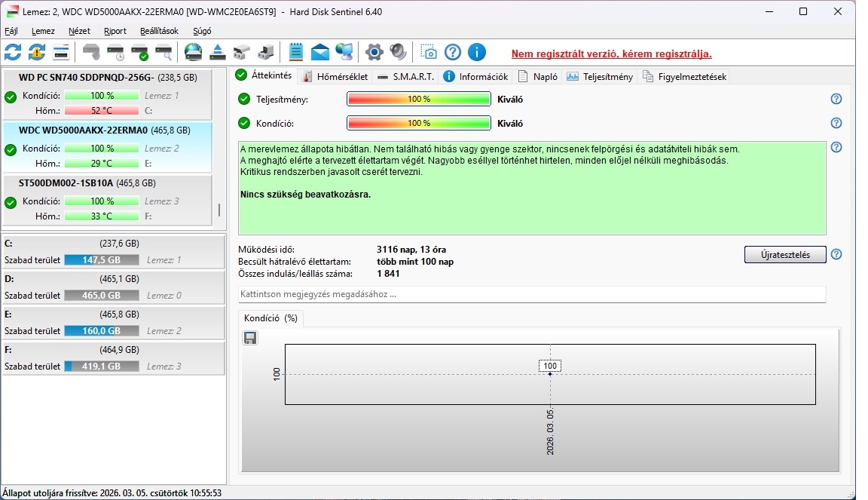This screenshot has width=868, height=500.
Task: Click help icon next to Újratesztelés button
Action: tap(836, 254)
